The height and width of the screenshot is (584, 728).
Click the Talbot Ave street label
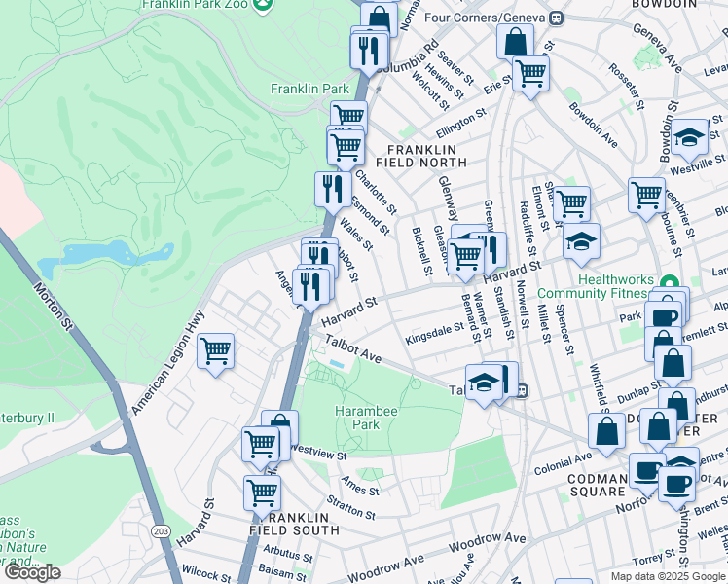pyautogui.click(x=353, y=348)
